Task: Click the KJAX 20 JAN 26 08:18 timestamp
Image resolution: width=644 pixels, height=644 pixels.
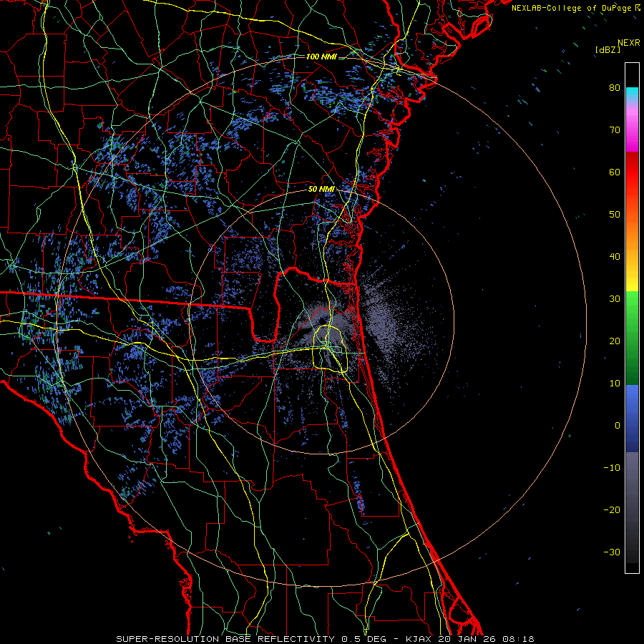Action: point(470,639)
